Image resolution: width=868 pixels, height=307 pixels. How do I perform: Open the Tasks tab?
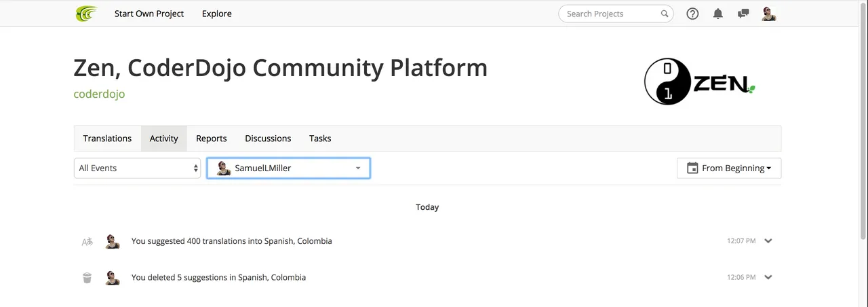click(x=320, y=138)
